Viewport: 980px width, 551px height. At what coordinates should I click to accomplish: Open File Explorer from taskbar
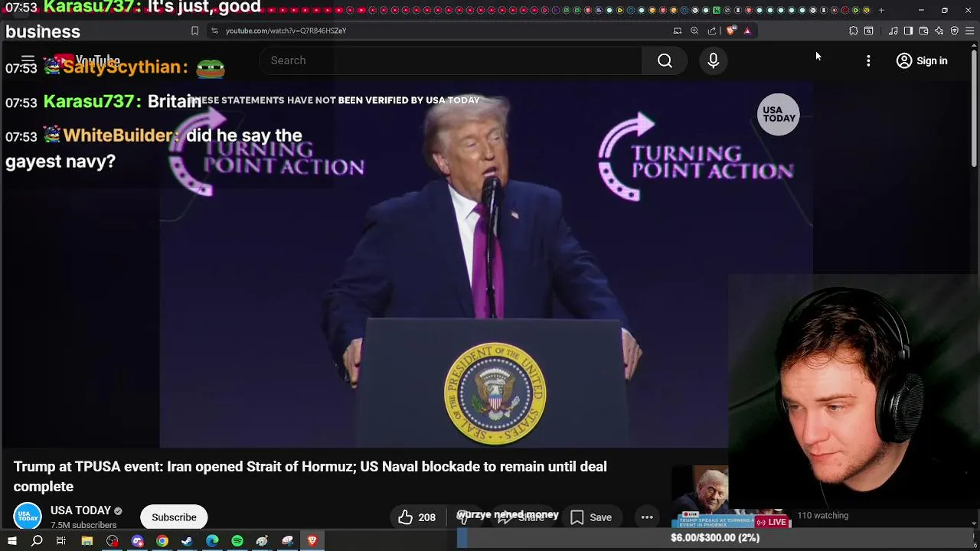87,541
